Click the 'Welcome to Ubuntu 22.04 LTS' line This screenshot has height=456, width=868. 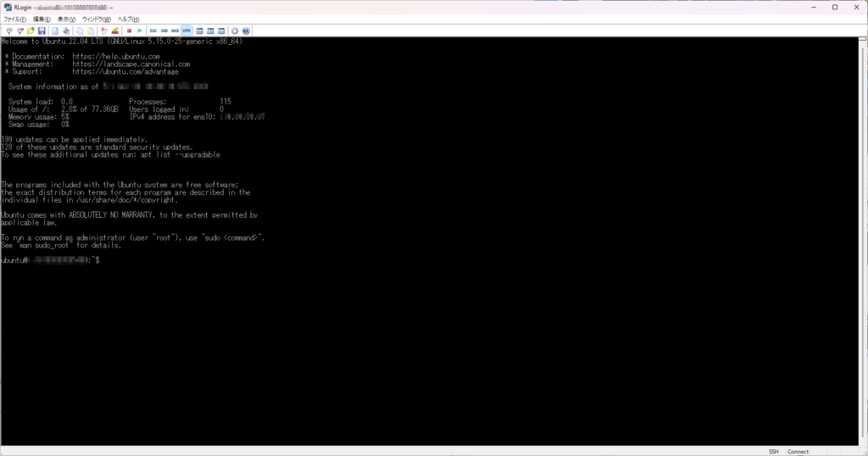click(x=122, y=42)
